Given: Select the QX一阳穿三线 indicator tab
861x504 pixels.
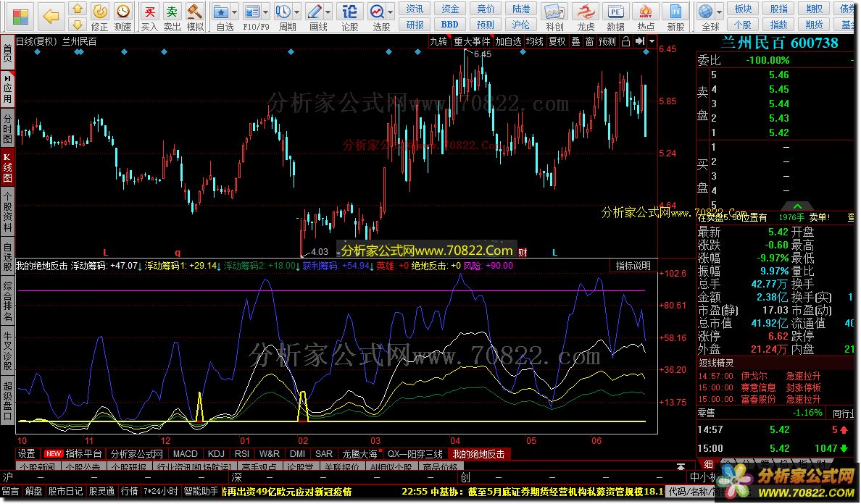Looking at the screenshot, I should [x=415, y=454].
